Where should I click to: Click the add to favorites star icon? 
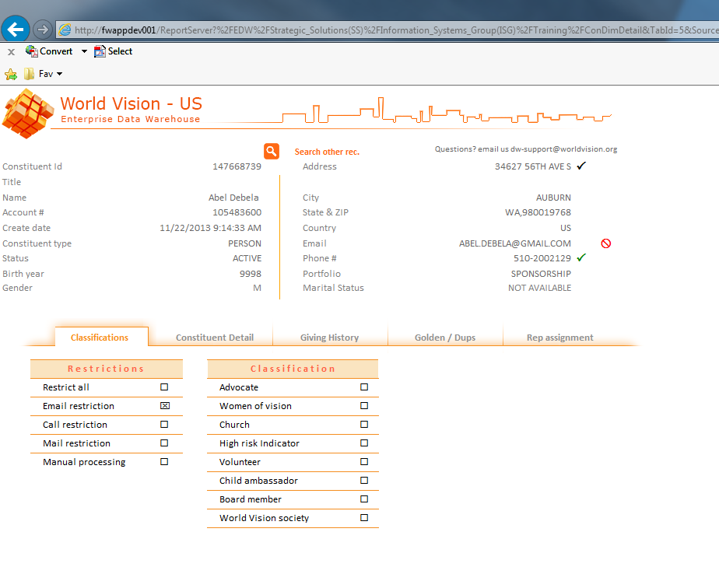[x=11, y=74]
